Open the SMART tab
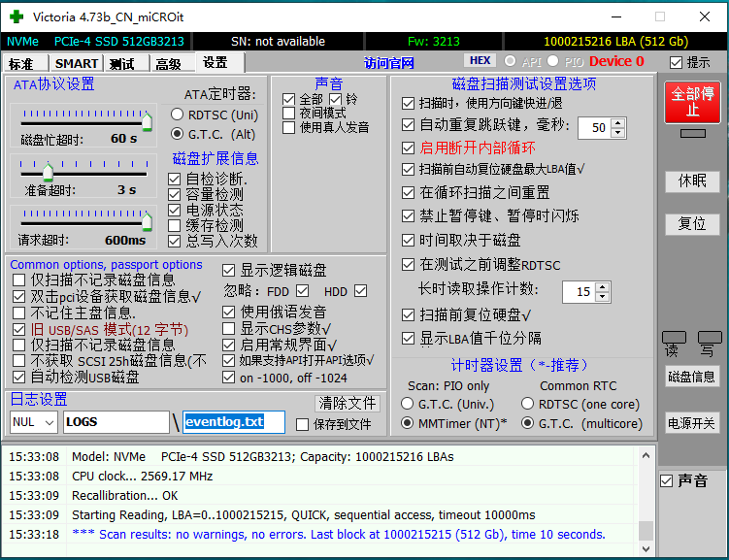This screenshot has width=729, height=560. click(x=76, y=63)
